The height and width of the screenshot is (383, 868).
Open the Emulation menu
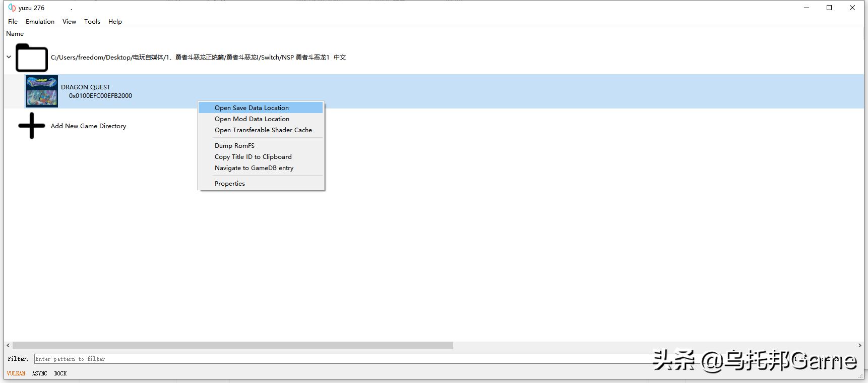point(40,22)
